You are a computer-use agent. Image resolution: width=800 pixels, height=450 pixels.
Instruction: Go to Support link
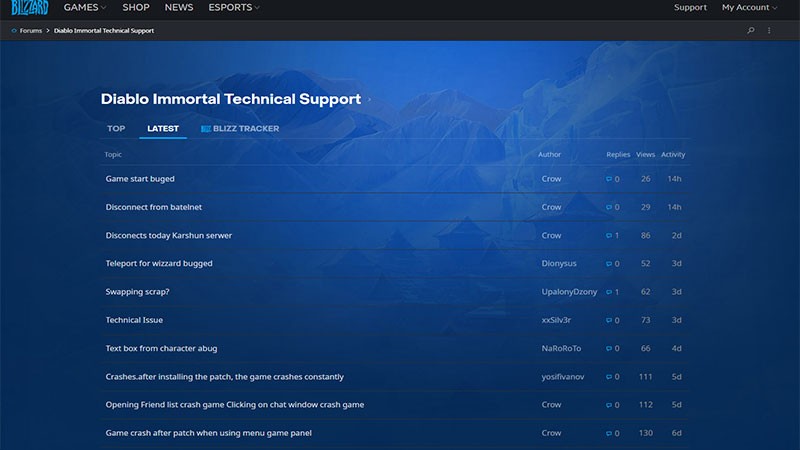click(690, 7)
